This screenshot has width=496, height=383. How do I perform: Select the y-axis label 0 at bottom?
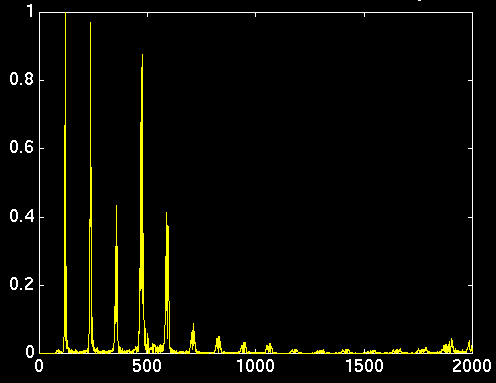point(30,352)
